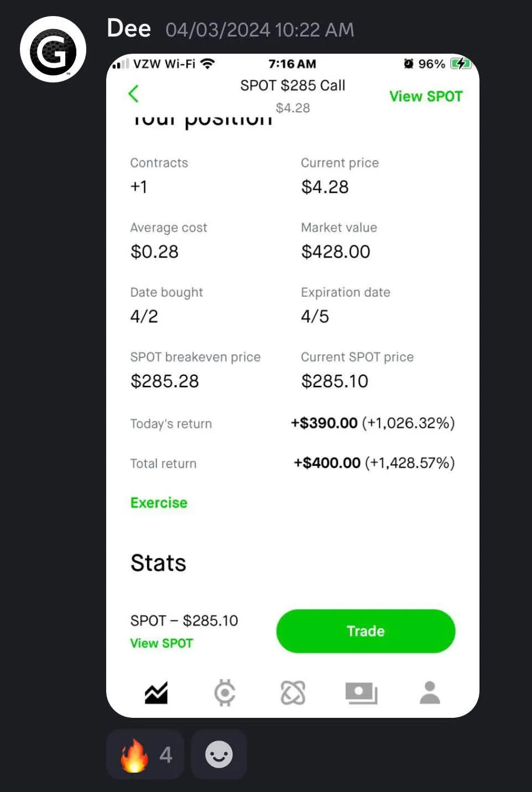The image size is (532, 792).
Task: Click Dee's G logo avatar
Action: click(x=53, y=49)
